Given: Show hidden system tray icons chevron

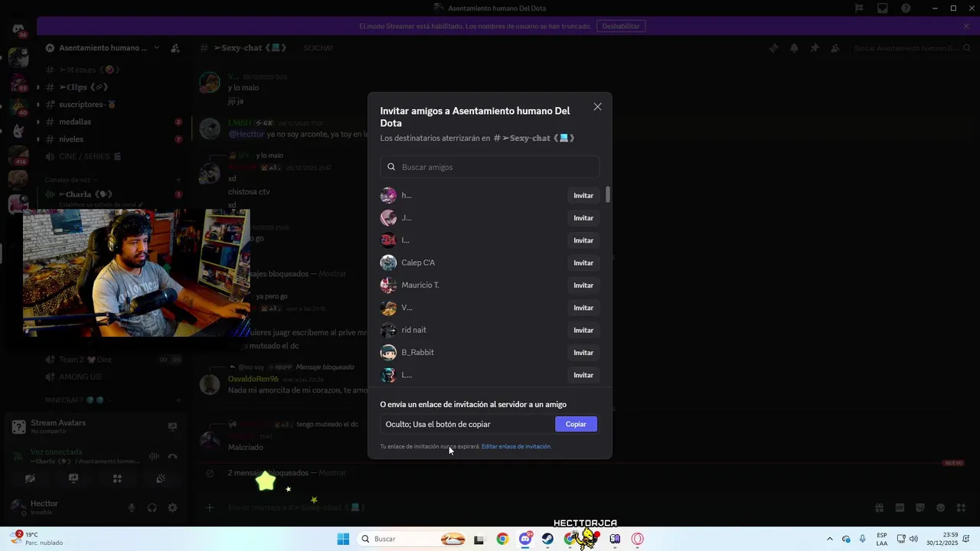Looking at the screenshot, I should [829, 539].
